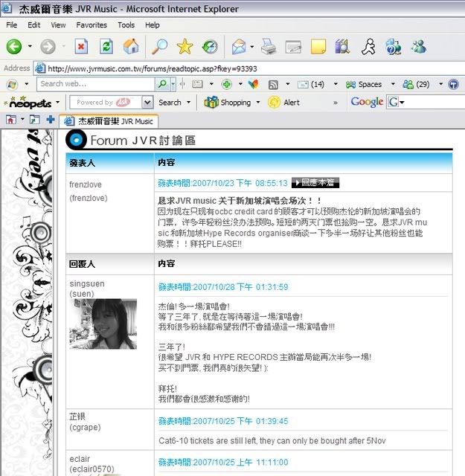Launch the AIM running man icon

tap(368, 47)
